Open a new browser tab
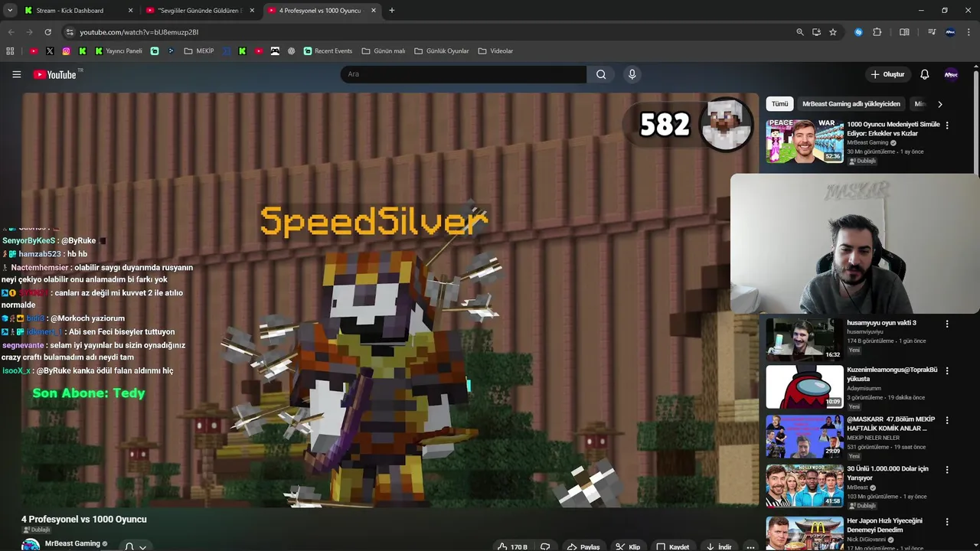This screenshot has height=551, width=980. (392, 11)
